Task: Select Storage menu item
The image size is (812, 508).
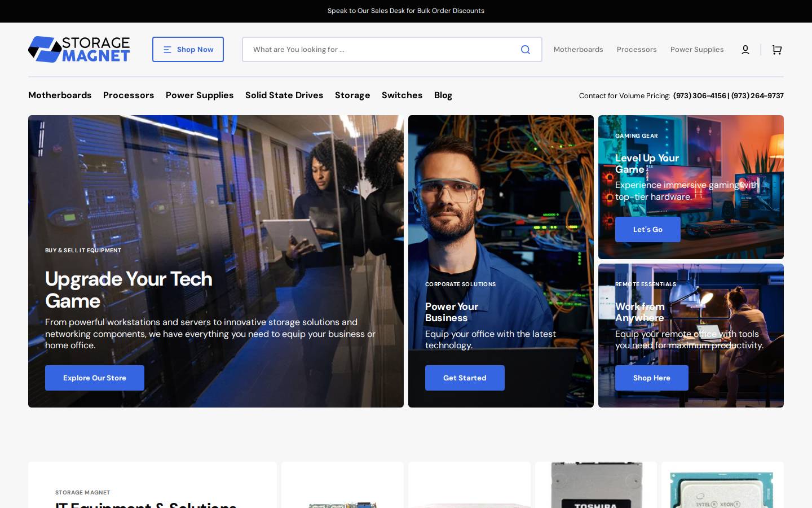Action: pos(352,95)
